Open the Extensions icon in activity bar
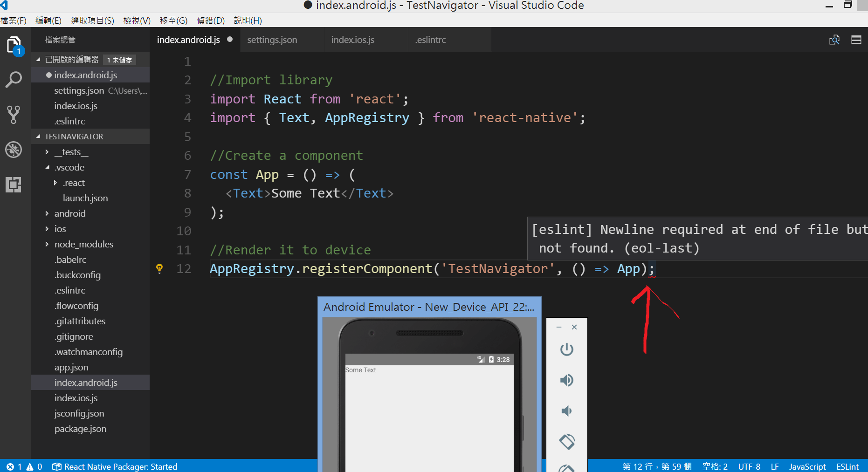 point(14,185)
